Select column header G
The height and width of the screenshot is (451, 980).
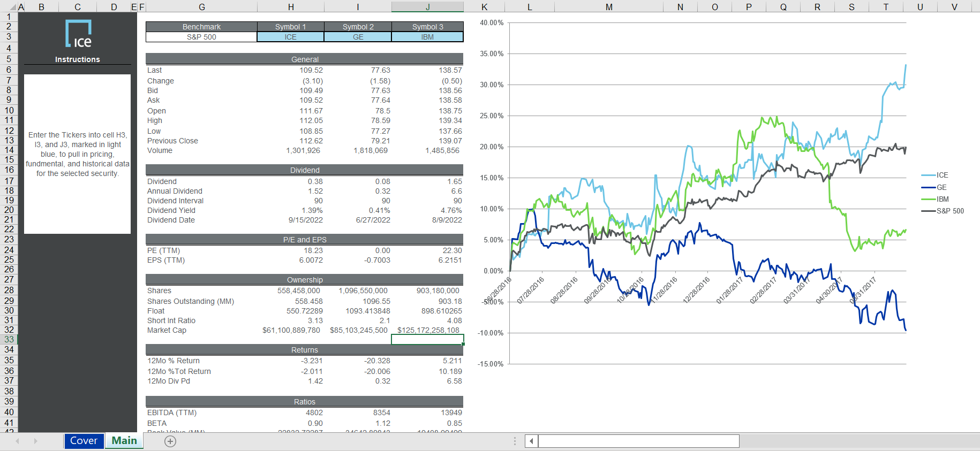point(201,7)
